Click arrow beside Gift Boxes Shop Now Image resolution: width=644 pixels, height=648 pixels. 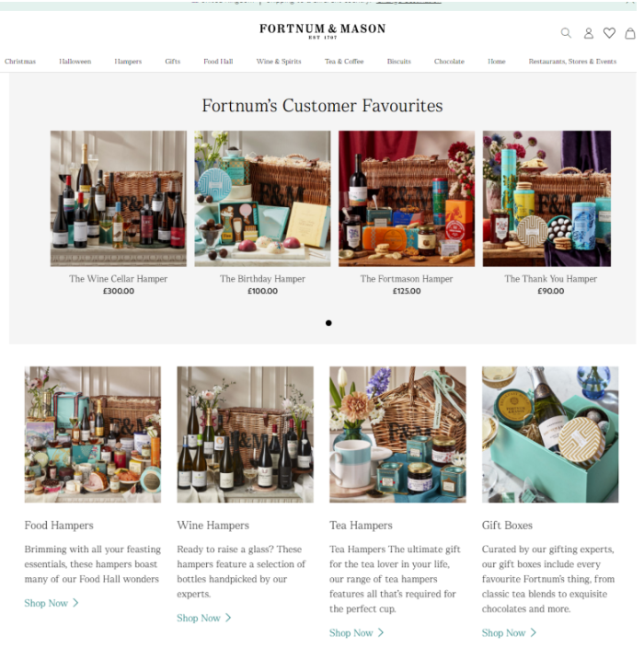pos(534,632)
